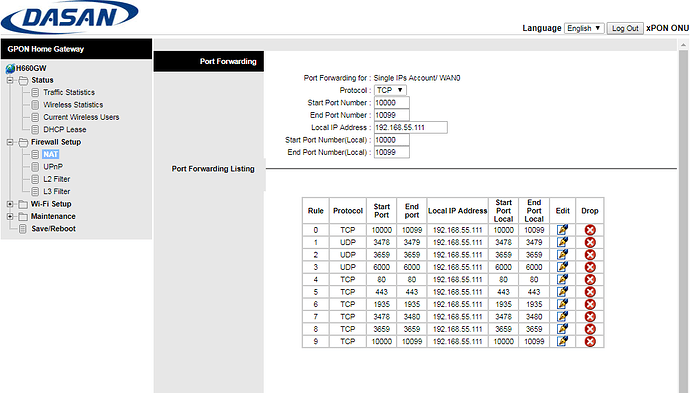Open Current Wireless Users page
This screenshot has height=393, width=690.
(81, 117)
